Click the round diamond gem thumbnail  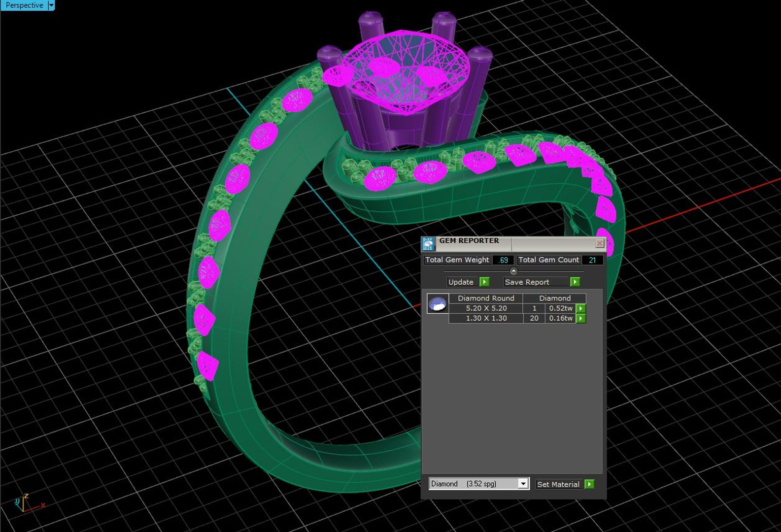pos(438,304)
